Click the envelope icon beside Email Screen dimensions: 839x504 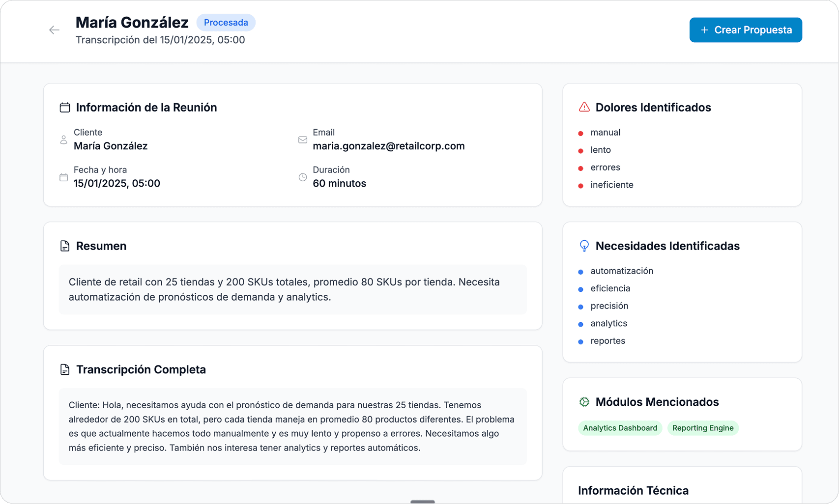point(303,140)
